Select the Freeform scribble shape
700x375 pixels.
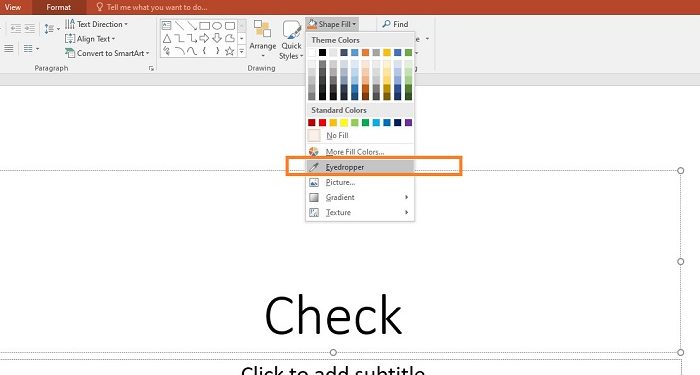(x=167, y=51)
